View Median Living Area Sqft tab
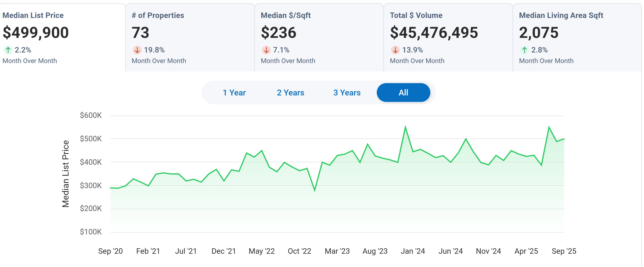The width and height of the screenshot is (644, 267). [x=561, y=15]
